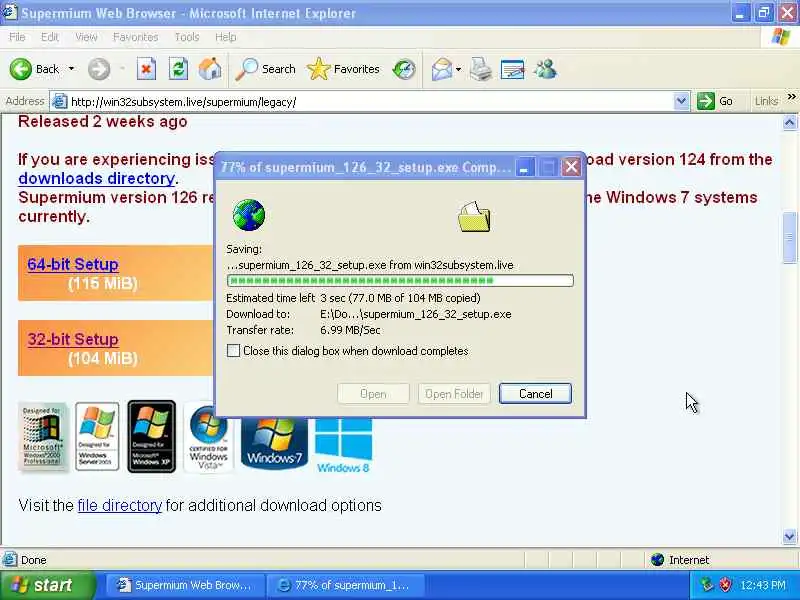This screenshot has height=600, width=800.
Task: Open the Mail envelope icon
Action: (441, 69)
